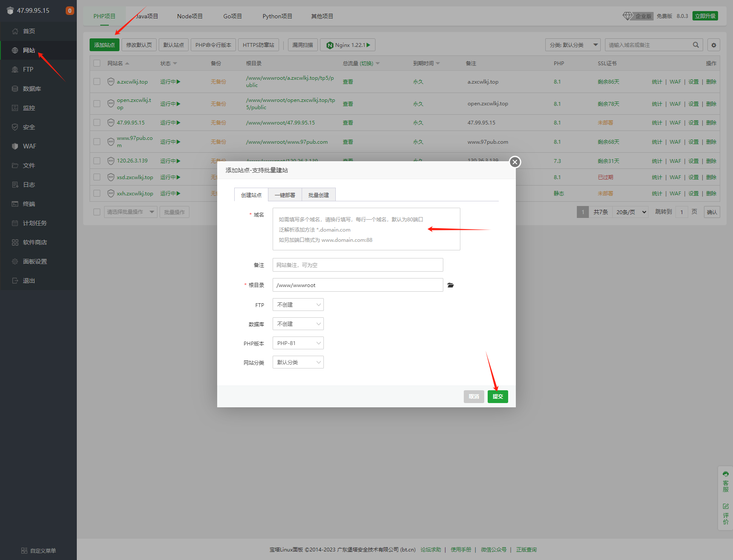Click into the 备注 input field
The width and height of the screenshot is (733, 560).
pyautogui.click(x=358, y=265)
